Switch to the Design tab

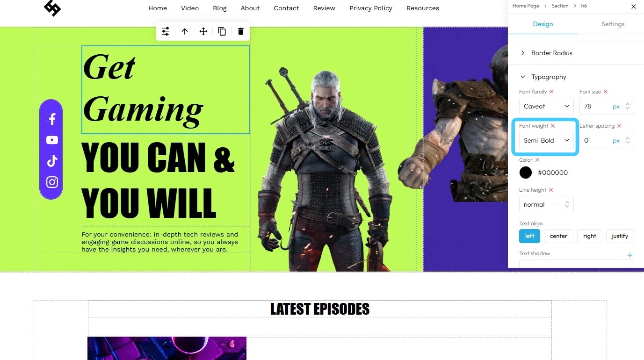(543, 24)
